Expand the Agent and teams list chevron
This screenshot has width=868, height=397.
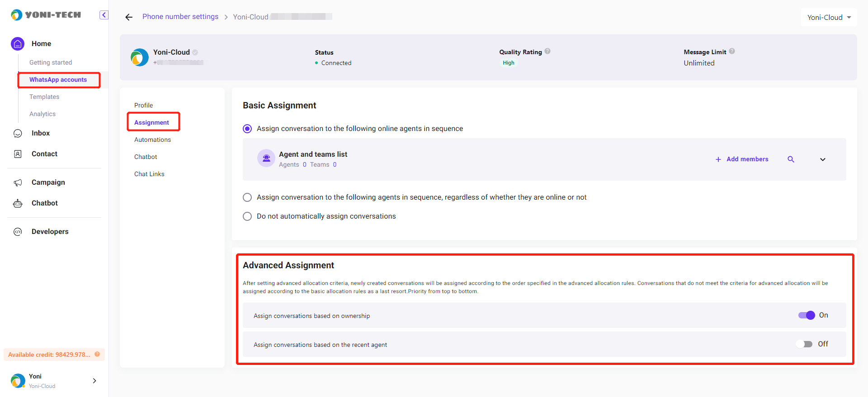823,159
